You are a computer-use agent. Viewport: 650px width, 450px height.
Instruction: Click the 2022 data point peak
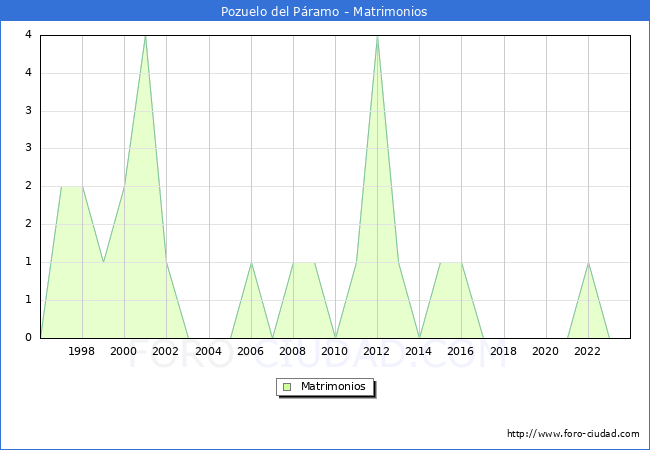pyautogui.click(x=588, y=263)
